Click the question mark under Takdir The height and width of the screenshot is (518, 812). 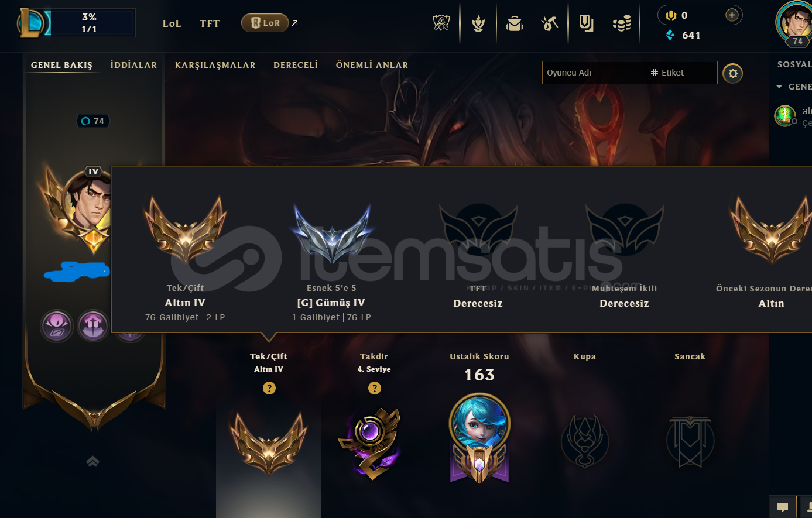click(x=375, y=388)
